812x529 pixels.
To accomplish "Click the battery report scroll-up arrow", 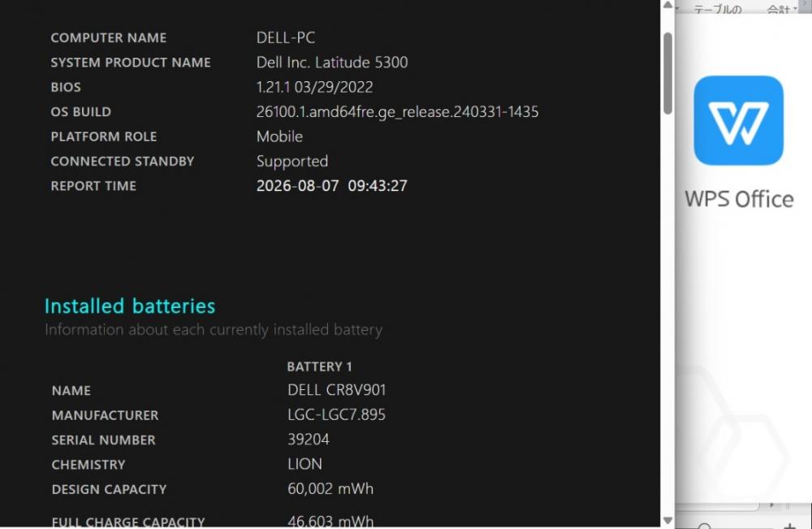I will (x=667, y=5).
